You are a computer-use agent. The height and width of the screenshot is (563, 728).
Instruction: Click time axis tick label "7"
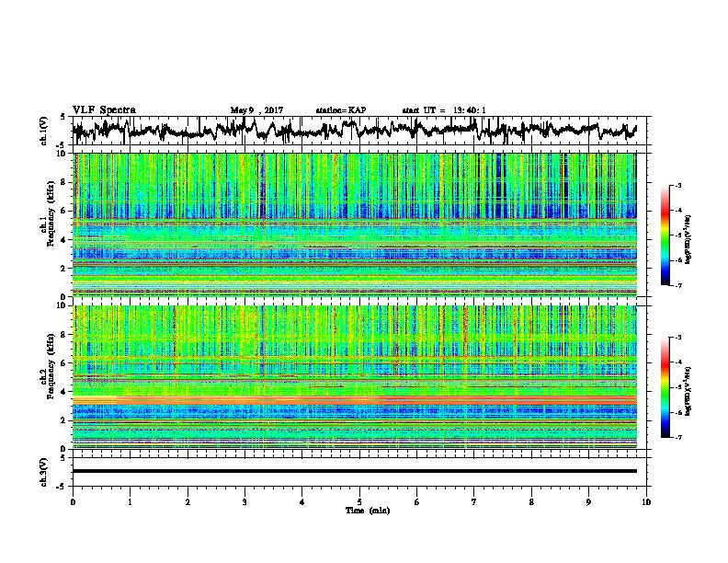[x=474, y=502]
